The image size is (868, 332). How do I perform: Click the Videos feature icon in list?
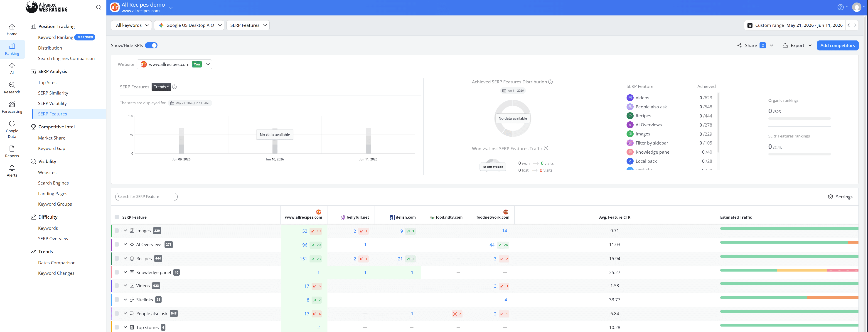(630, 97)
